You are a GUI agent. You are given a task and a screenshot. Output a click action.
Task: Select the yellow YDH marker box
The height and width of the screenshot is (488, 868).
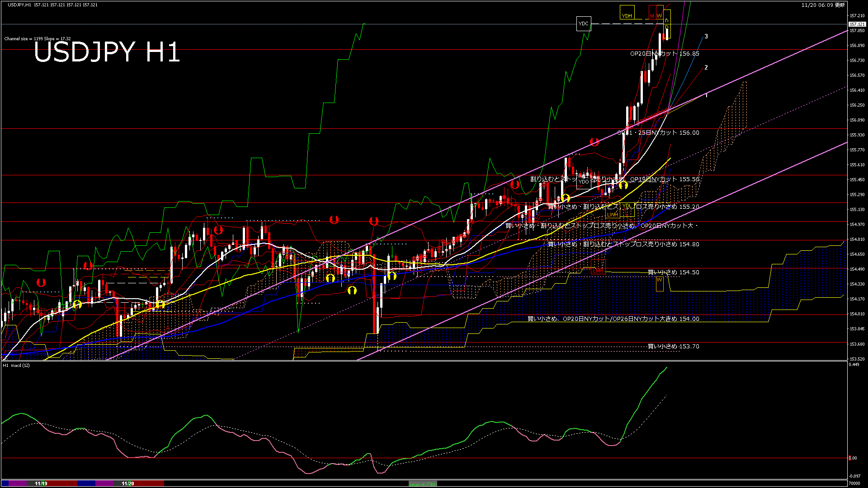tap(627, 12)
